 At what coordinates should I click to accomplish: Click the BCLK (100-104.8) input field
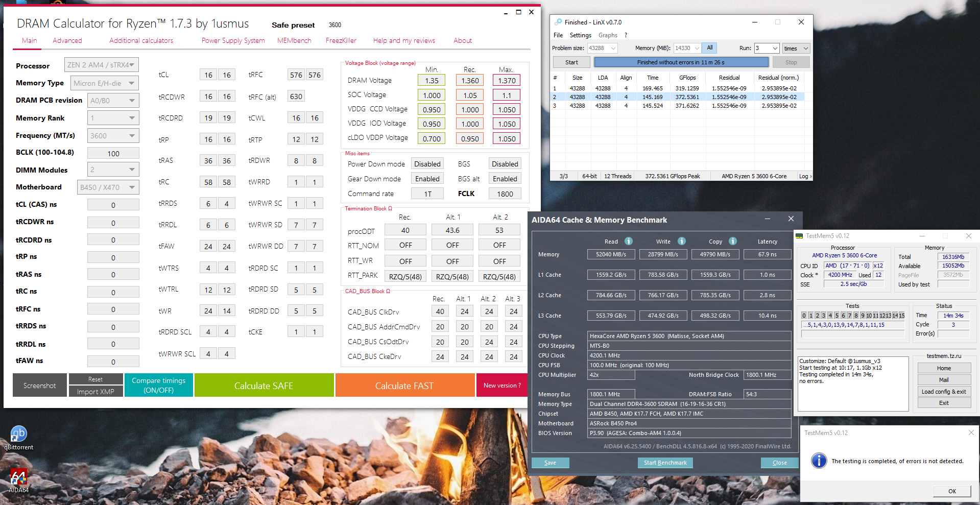click(113, 153)
